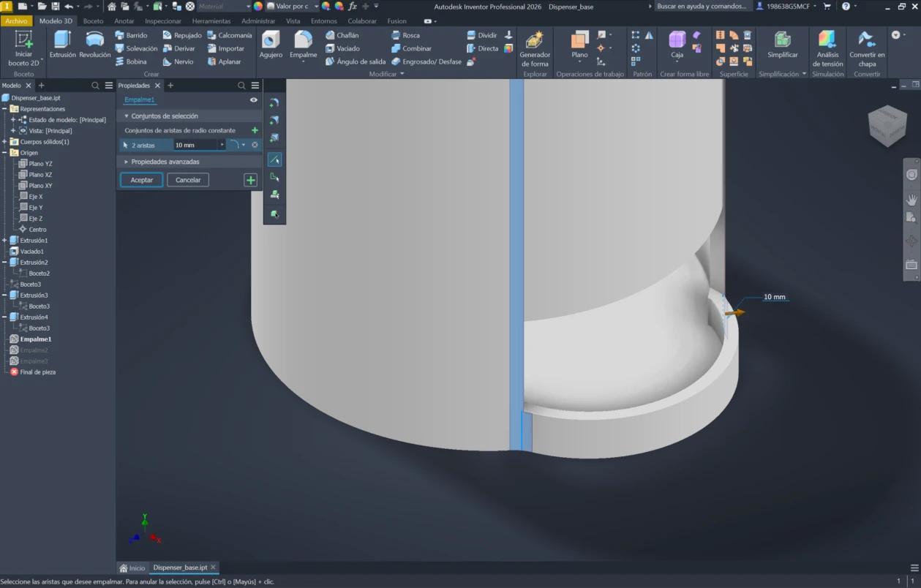The width and height of the screenshot is (921, 588).
Task: Switch to the Boceto ribbon tab
Action: click(x=93, y=21)
